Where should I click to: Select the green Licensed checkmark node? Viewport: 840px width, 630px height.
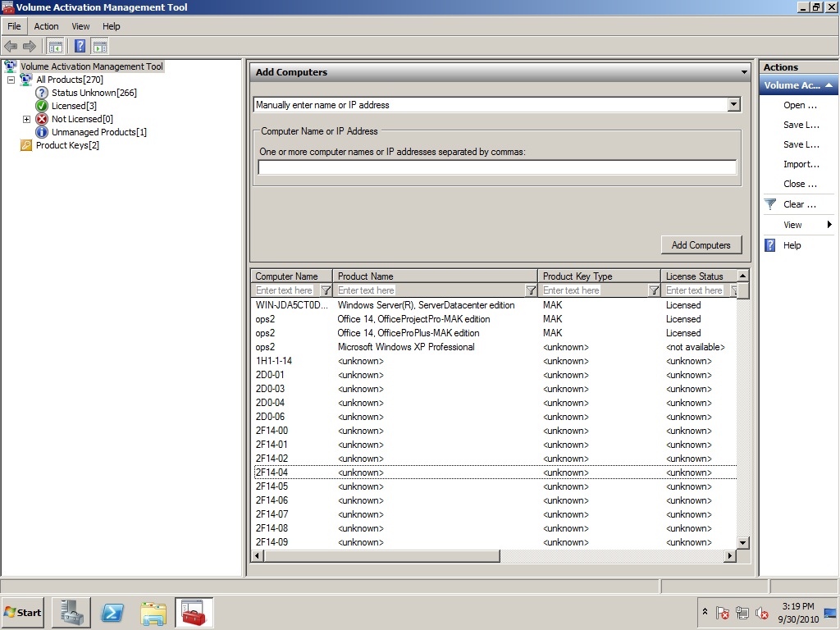pyautogui.click(x=43, y=106)
